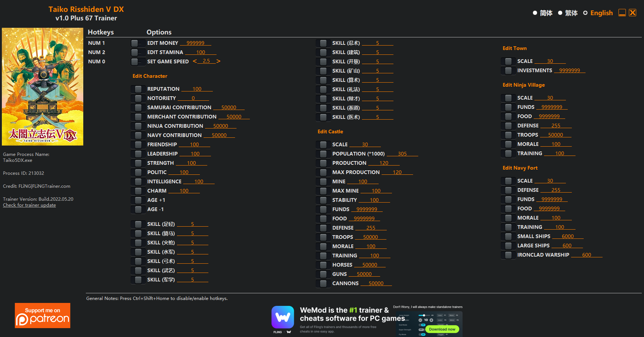Toggle the Edit Money switch
The height and width of the screenshot is (337, 644).
pyautogui.click(x=138, y=43)
